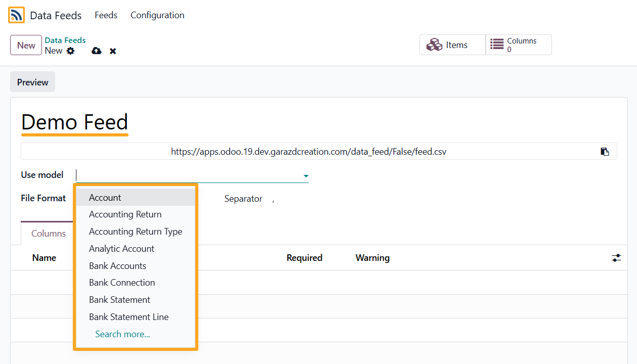637x364 pixels.
Task: Click Search more... link
Action: tap(122, 334)
